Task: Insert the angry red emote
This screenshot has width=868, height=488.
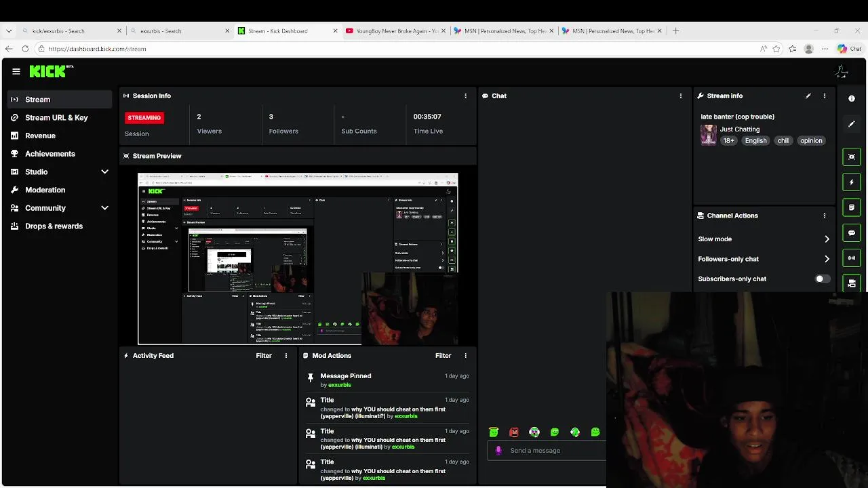Action: click(514, 432)
